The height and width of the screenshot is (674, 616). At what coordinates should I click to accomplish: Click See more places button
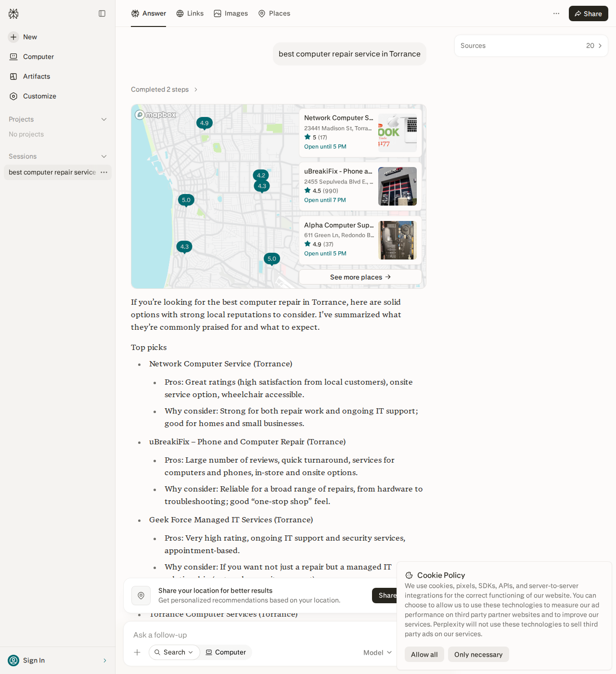(x=360, y=277)
